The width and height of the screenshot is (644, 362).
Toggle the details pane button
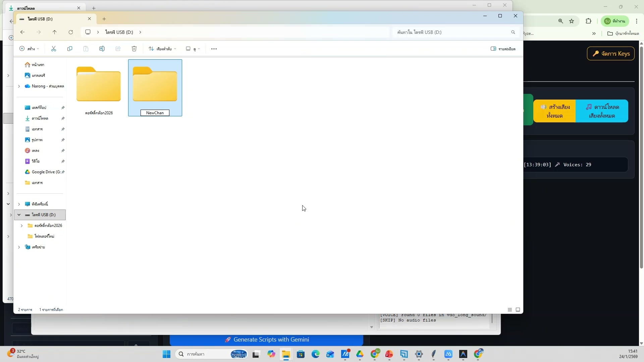503,49
